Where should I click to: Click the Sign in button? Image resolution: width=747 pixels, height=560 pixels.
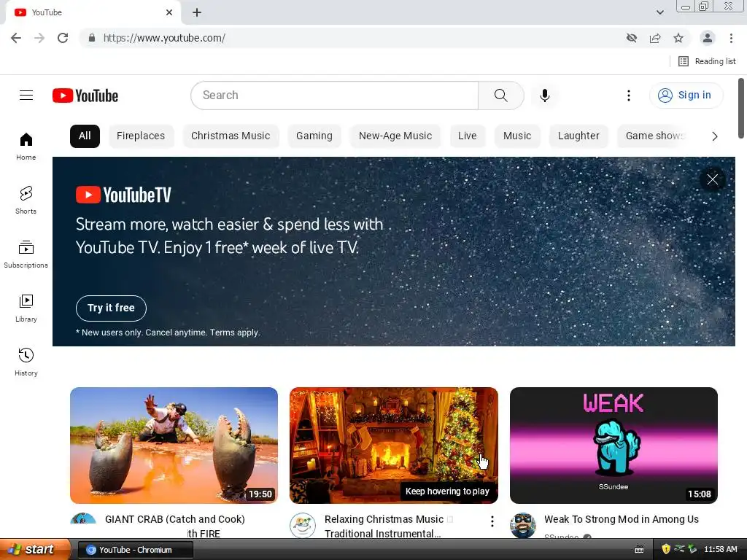pos(686,96)
